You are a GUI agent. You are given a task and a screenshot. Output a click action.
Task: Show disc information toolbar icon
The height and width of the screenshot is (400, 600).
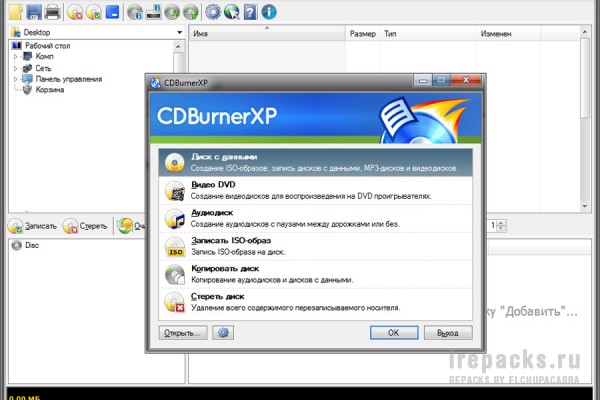(x=135, y=12)
